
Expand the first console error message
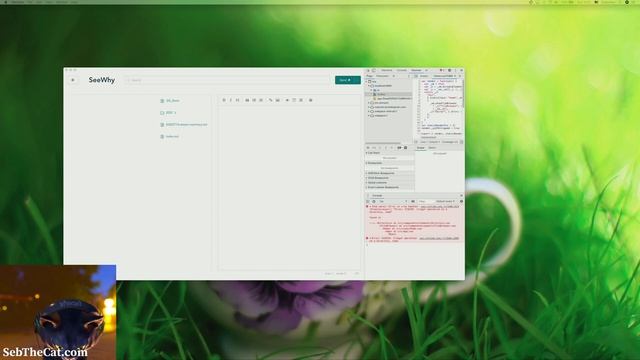[370, 207]
